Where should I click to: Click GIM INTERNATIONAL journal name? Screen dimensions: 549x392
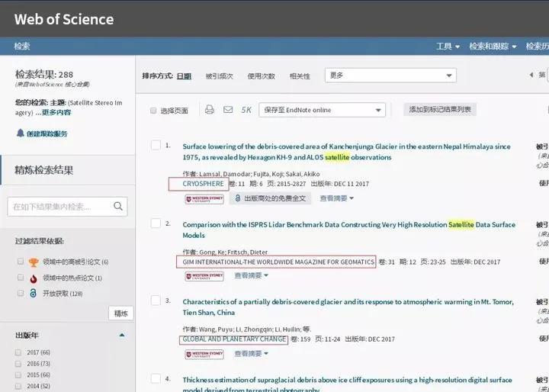point(278,262)
